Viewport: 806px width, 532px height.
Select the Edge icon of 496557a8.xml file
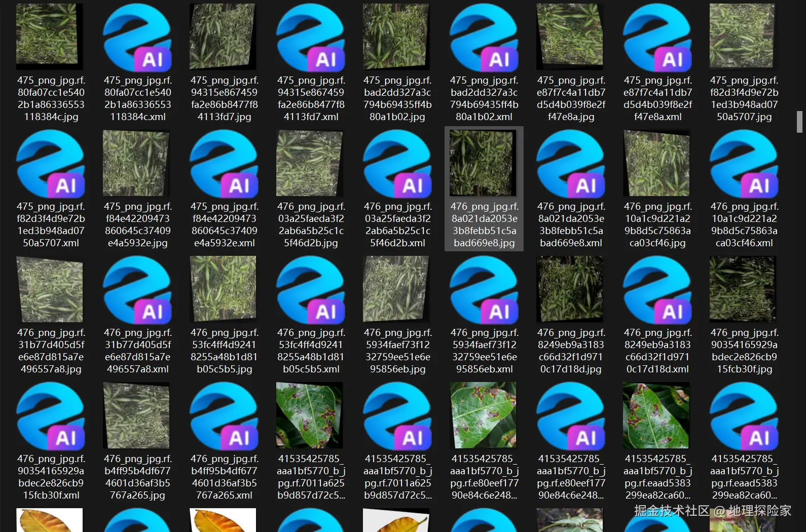(137, 289)
